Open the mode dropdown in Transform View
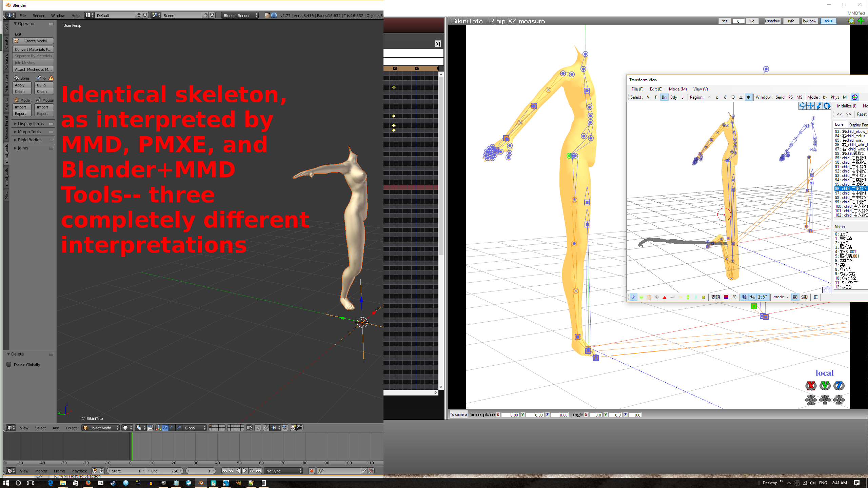Viewport: 868px width, 488px height. point(780,297)
